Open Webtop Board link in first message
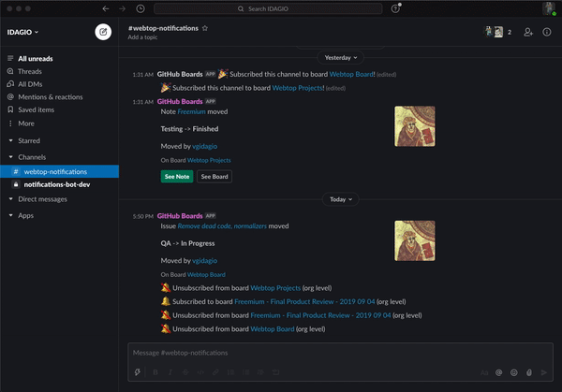562x392 pixels. (x=351, y=74)
